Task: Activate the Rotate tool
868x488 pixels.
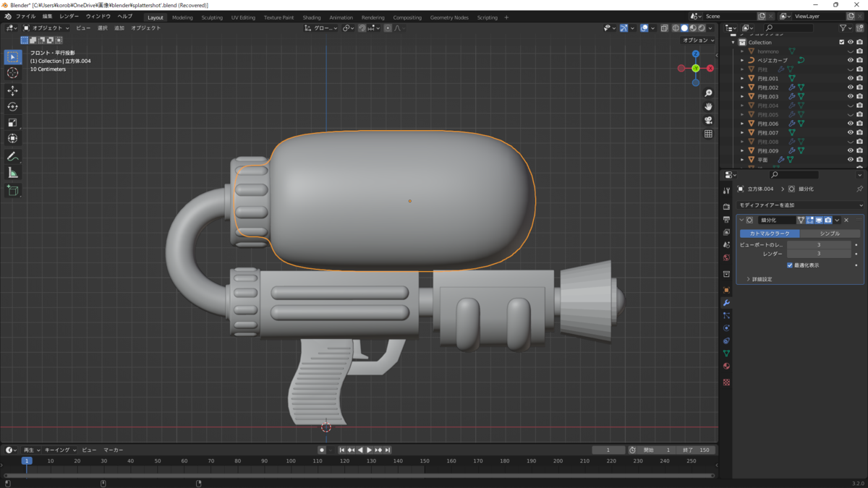Action: (x=12, y=106)
